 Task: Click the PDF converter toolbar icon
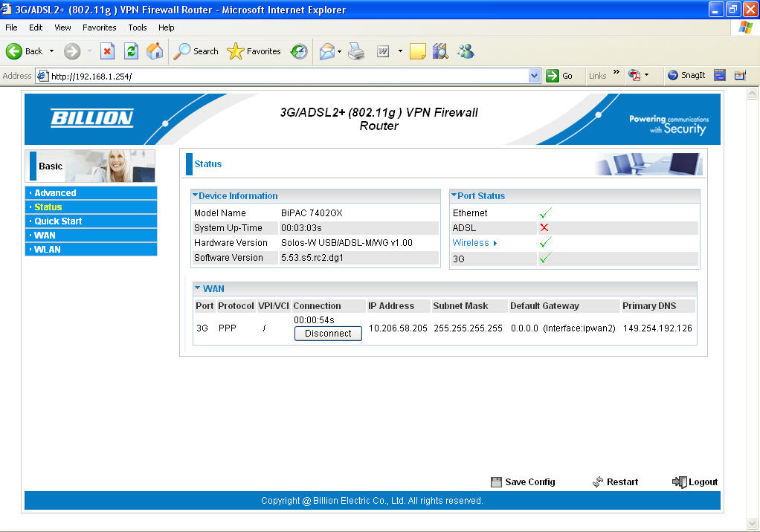pyautogui.click(x=634, y=75)
